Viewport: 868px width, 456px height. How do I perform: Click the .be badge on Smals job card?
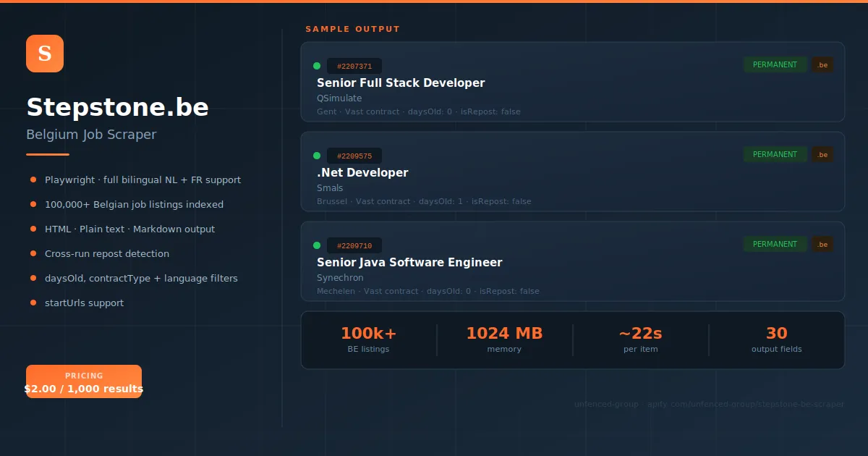(x=822, y=154)
